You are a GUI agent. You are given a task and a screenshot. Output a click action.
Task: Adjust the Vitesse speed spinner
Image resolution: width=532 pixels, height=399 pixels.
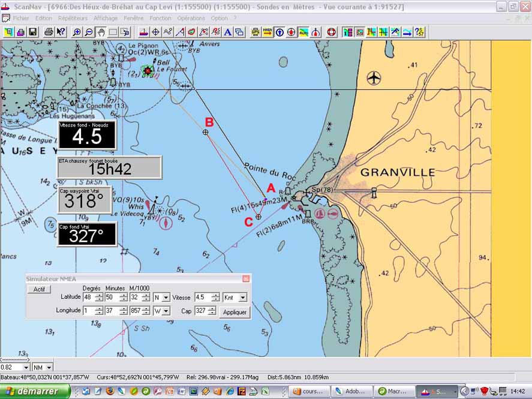tap(215, 298)
